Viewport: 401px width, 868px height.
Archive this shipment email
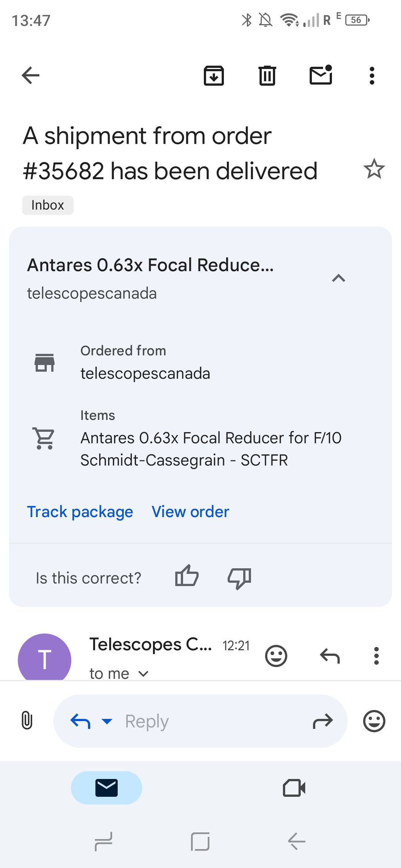point(214,76)
